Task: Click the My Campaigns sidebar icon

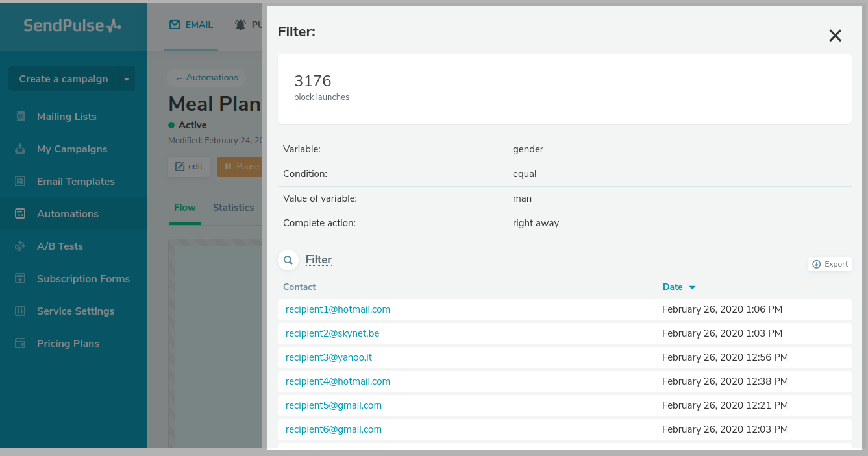Action: 20,149
